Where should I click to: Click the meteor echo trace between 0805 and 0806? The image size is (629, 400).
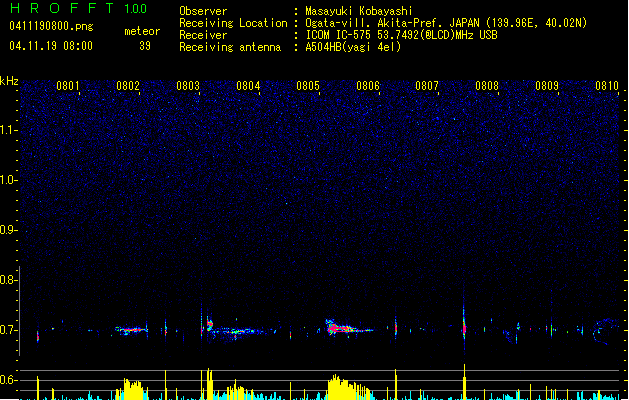click(x=347, y=328)
